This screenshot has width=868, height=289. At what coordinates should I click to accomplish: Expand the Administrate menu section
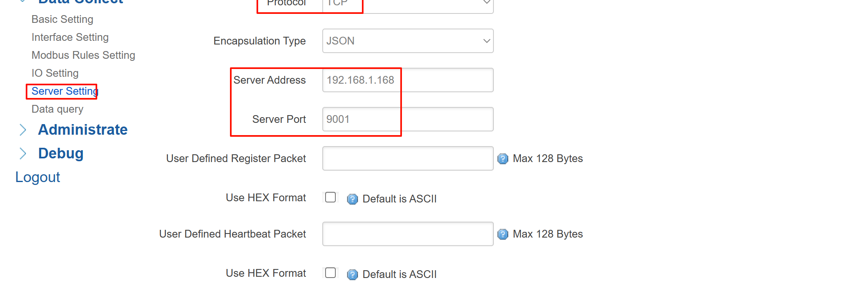83,130
